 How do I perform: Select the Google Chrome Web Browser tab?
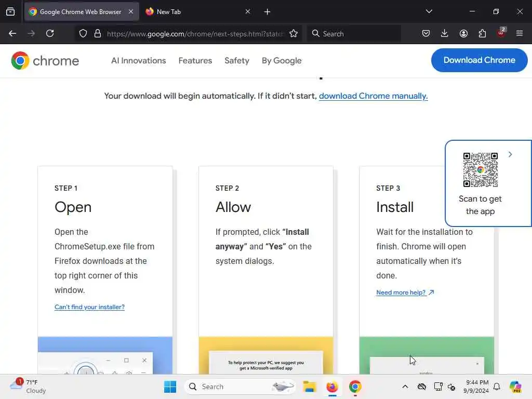pos(82,11)
